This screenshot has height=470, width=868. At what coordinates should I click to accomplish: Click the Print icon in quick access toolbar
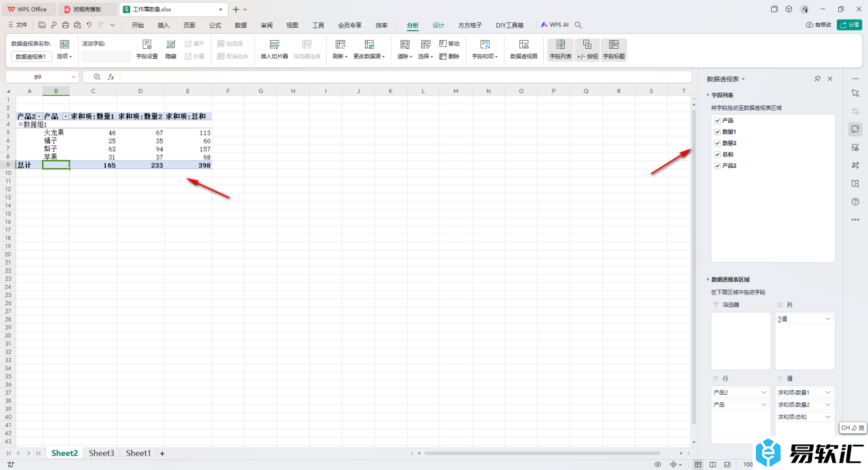pyautogui.click(x=65, y=25)
